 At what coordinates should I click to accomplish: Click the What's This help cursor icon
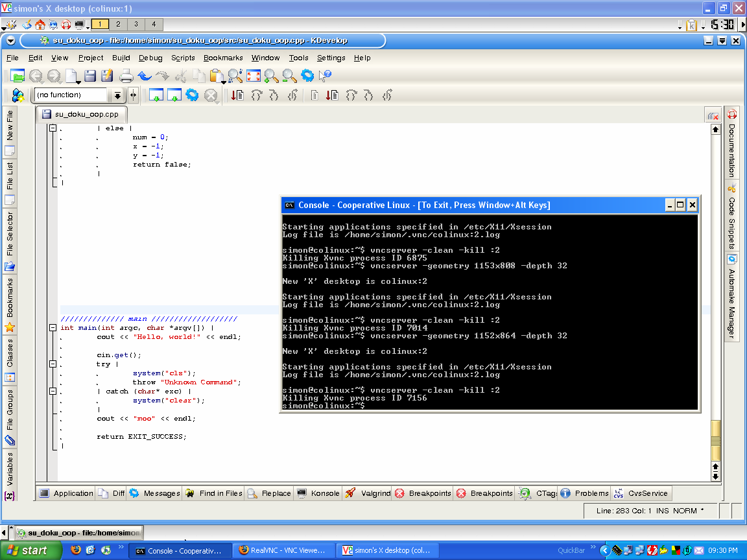[x=326, y=76]
